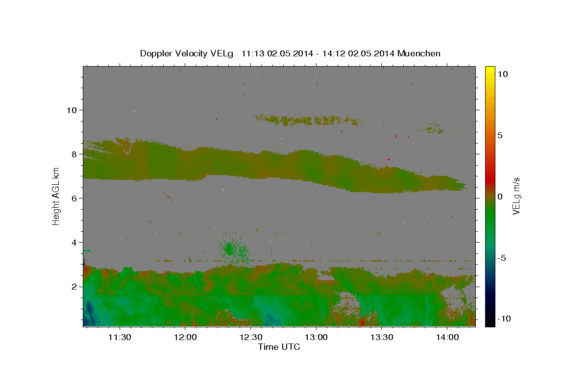Click the colorbar label '-10'
This screenshot has width=588, height=392.
[x=504, y=319]
